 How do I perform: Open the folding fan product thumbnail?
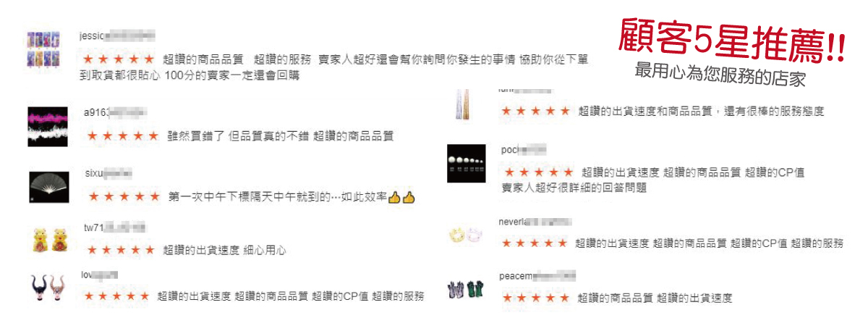click(48, 186)
